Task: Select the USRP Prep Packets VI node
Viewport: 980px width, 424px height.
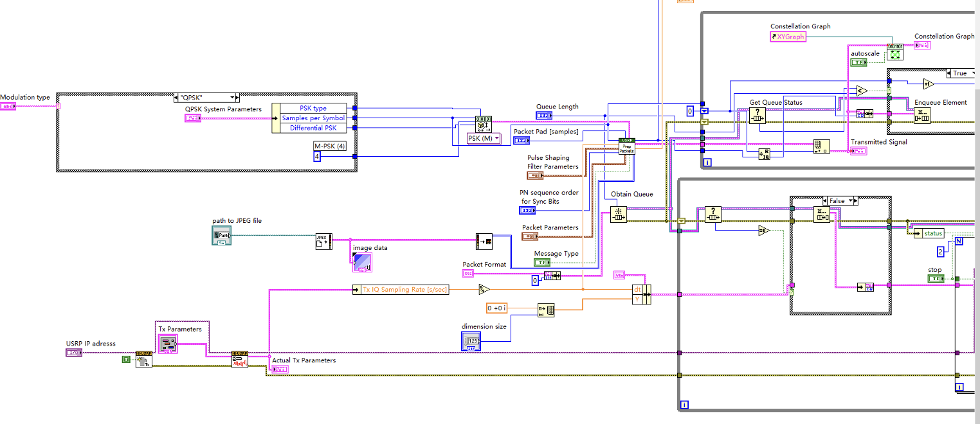Action: (627, 145)
